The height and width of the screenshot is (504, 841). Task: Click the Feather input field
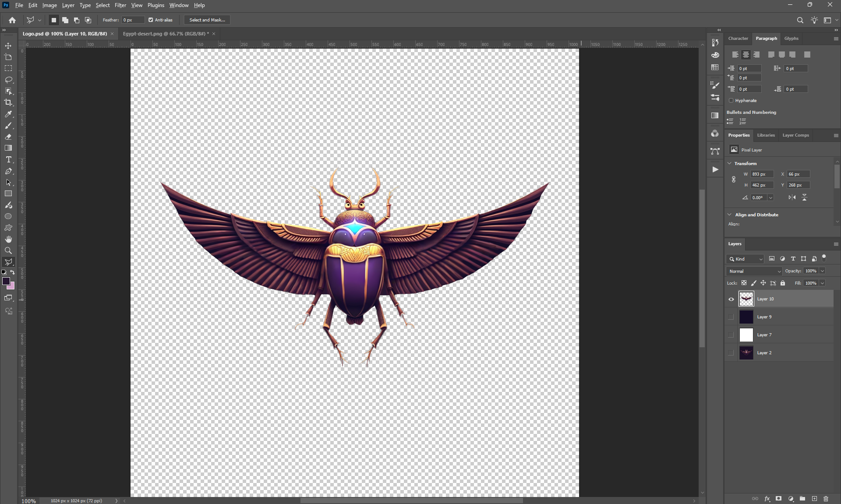(x=133, y=20)
